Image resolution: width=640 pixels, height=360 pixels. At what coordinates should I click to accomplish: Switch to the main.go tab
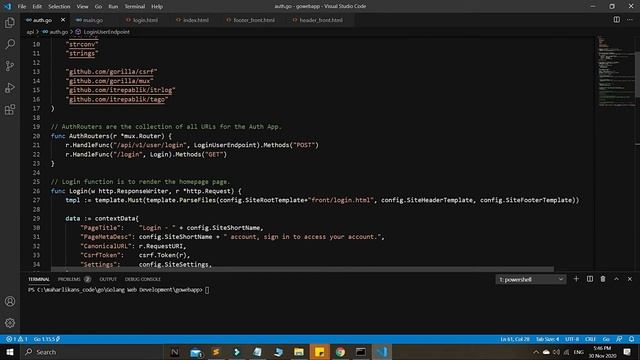tap(93, 20)
